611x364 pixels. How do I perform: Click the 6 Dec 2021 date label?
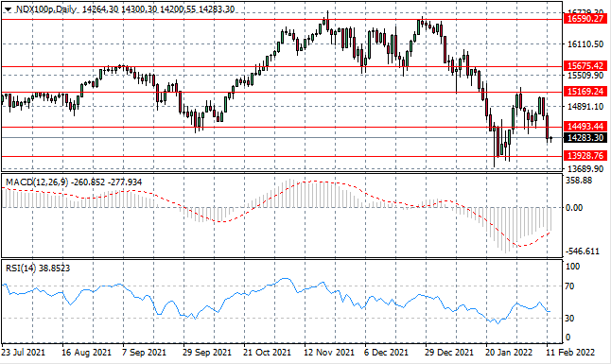(x=387, y=353)
